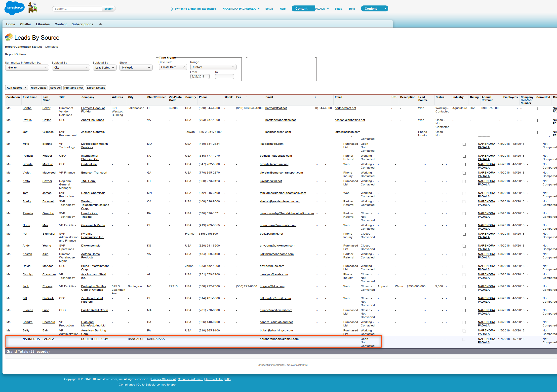
Task: Open the rightmost Content app menu arrow
Action: (x=385, y=9)
